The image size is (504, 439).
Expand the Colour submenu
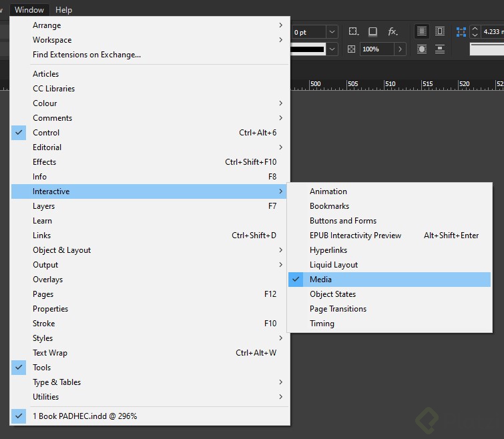tap(150, 103)
